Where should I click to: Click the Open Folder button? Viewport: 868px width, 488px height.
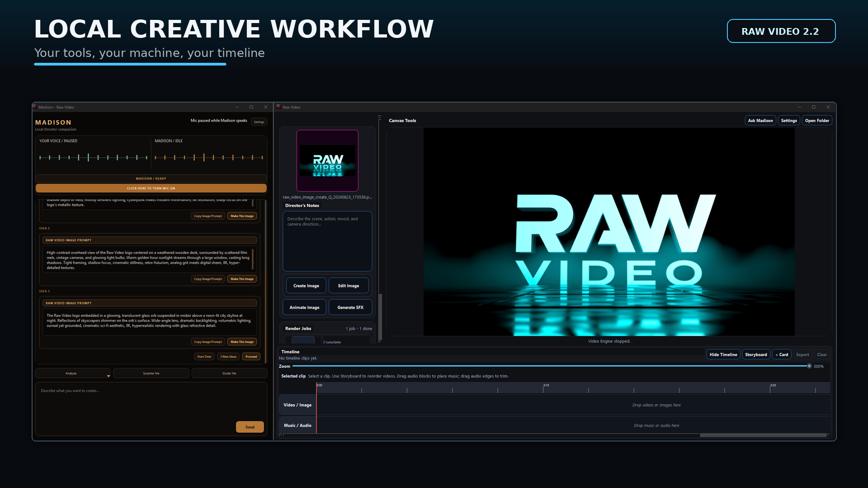pyautogui.click(x=817, y=121)
